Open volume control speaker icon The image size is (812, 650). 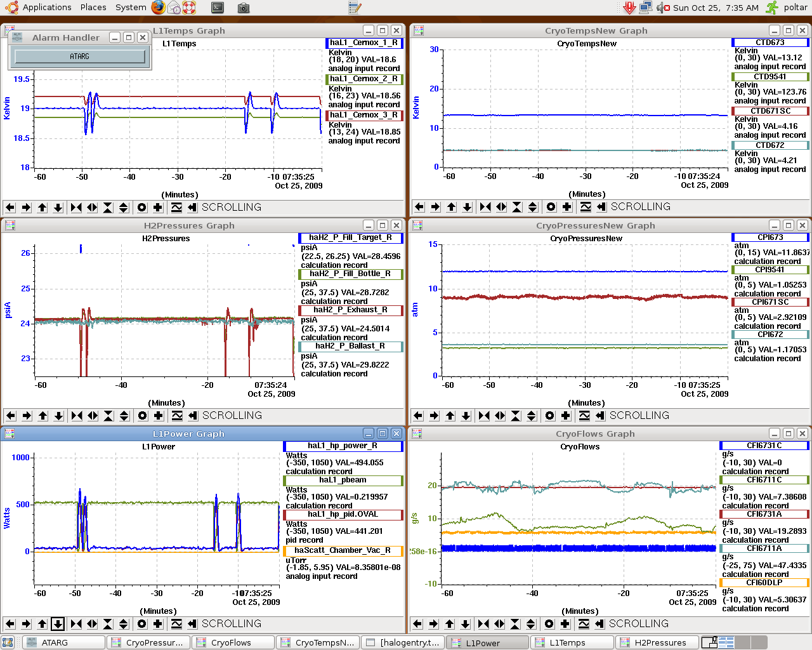coord(663,8)
